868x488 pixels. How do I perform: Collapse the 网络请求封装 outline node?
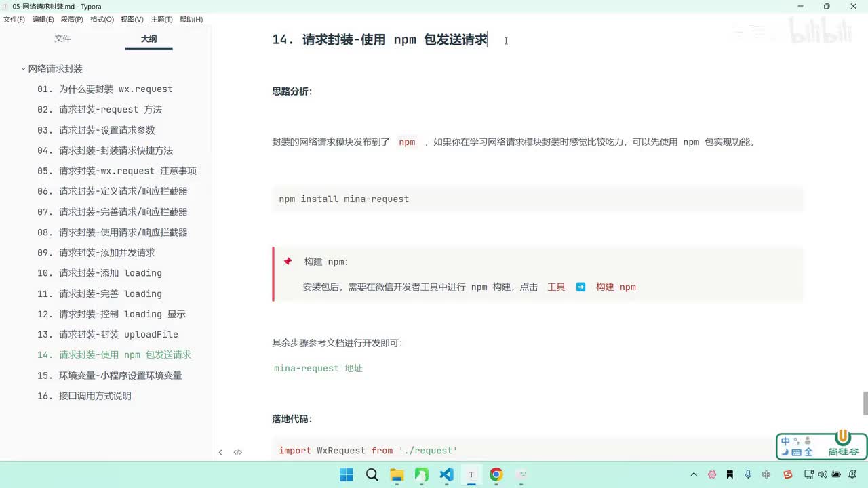24,68
